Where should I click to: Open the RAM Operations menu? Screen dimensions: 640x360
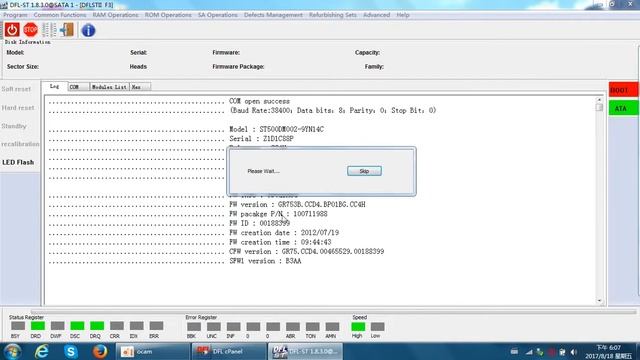tap(116, 15)
